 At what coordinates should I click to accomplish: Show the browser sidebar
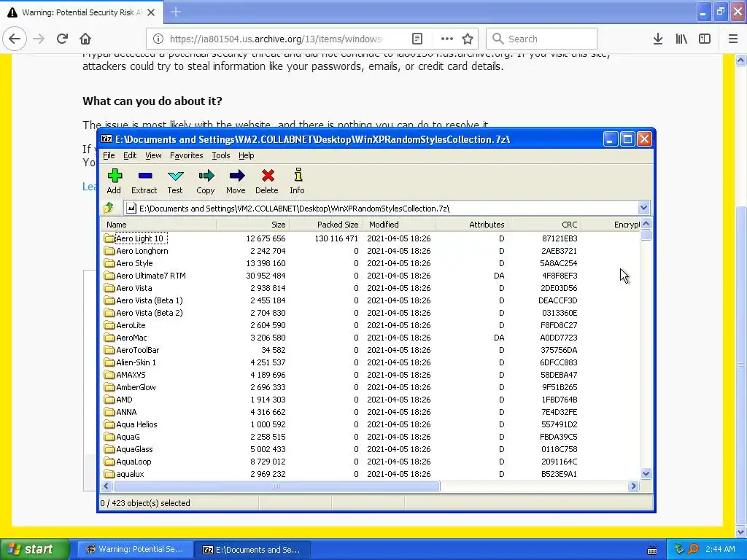[x=705, y=39]
